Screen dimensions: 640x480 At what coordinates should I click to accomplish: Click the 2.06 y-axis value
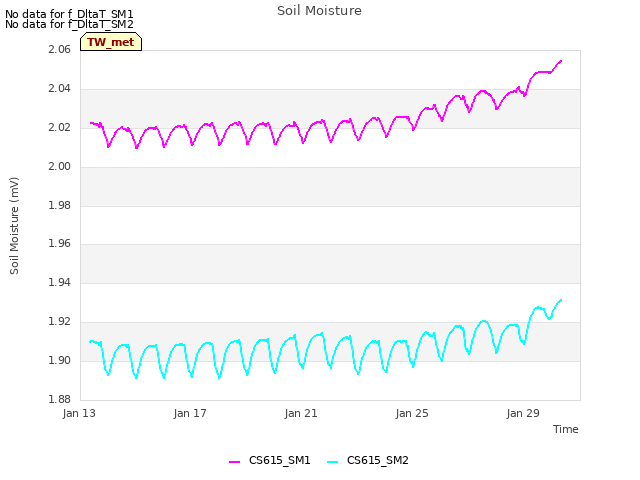pos(59,49)
